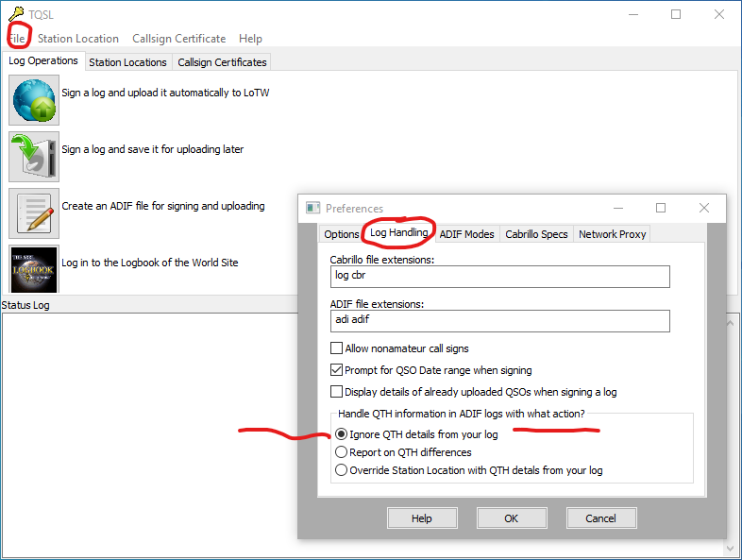This screenshot has width=742, height=560.
Task: Click 'Sign a log and save it for uploading later'
Action: (x=152, y=149)
